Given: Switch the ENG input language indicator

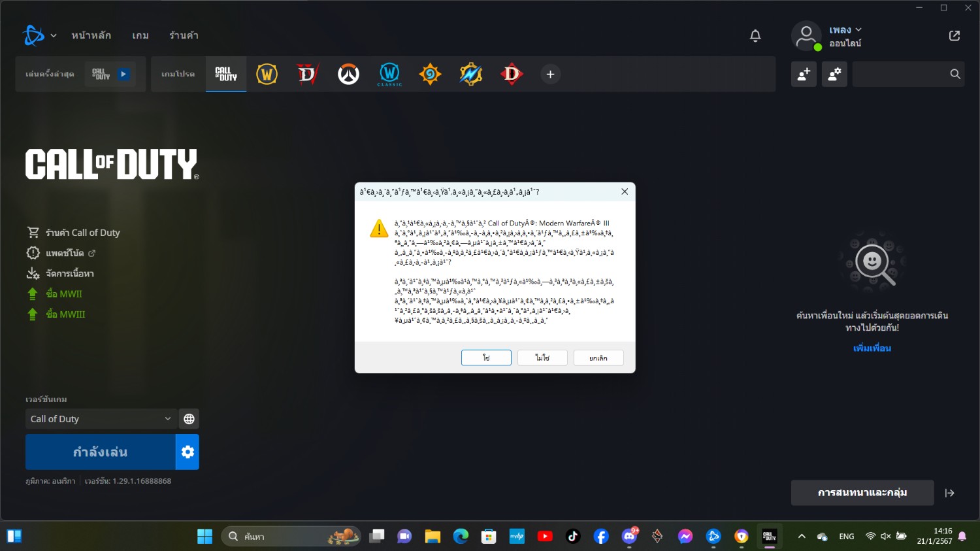Looking at the screenshot, I should coord(847,537).
